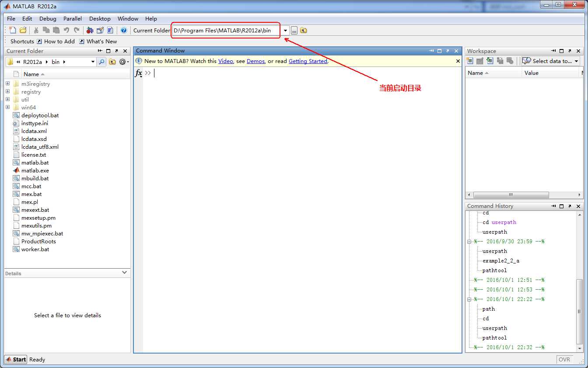Open the File menu

[11, 19]
